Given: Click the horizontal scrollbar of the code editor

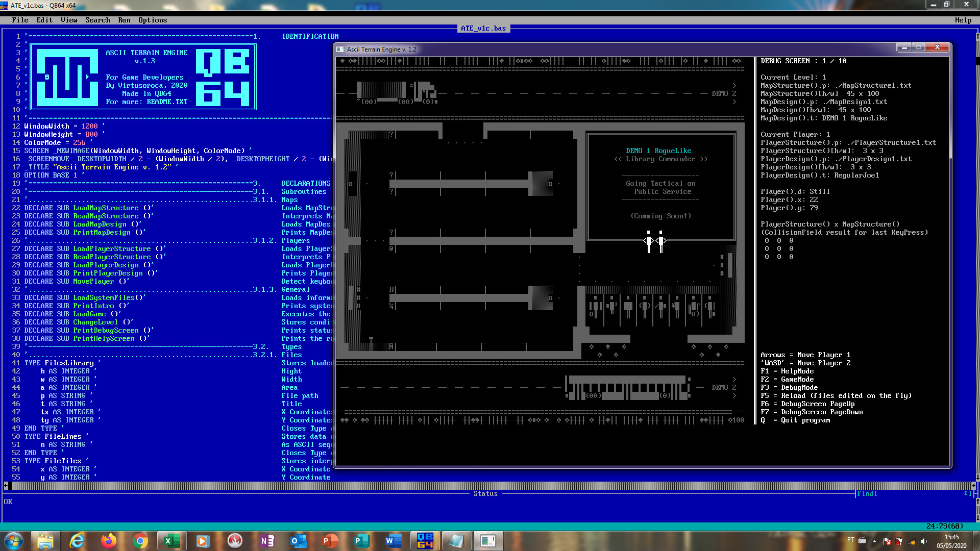Looking at the screenshot, I should pyautogui.click(x=490, y=485).
